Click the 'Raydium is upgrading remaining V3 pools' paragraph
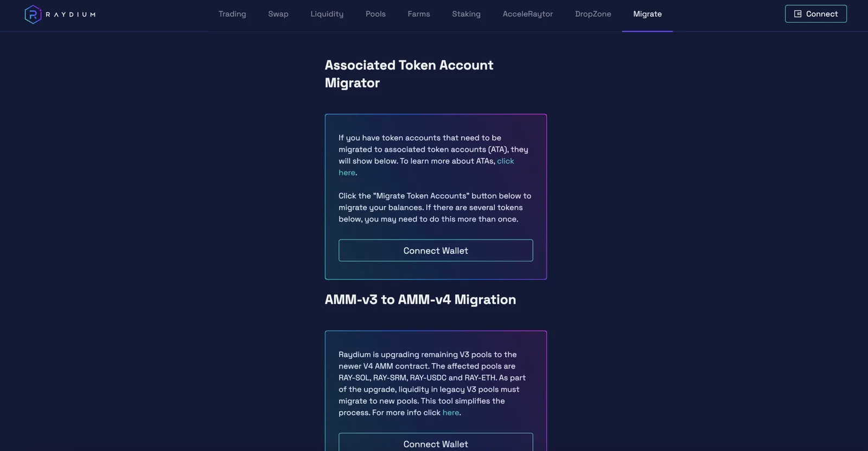The image size is (868, 451). 432,383
